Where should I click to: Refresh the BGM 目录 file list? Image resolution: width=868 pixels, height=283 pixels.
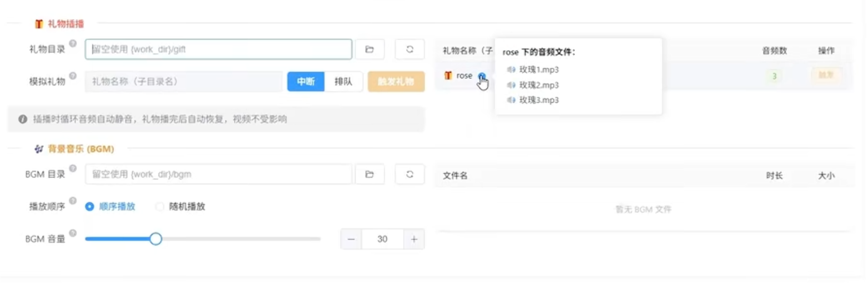410,174
